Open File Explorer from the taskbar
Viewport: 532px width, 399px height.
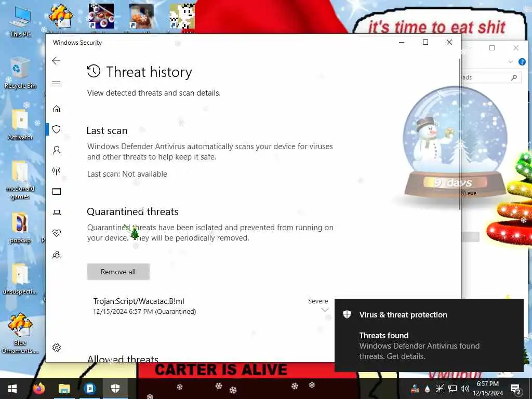click(64, 388)
